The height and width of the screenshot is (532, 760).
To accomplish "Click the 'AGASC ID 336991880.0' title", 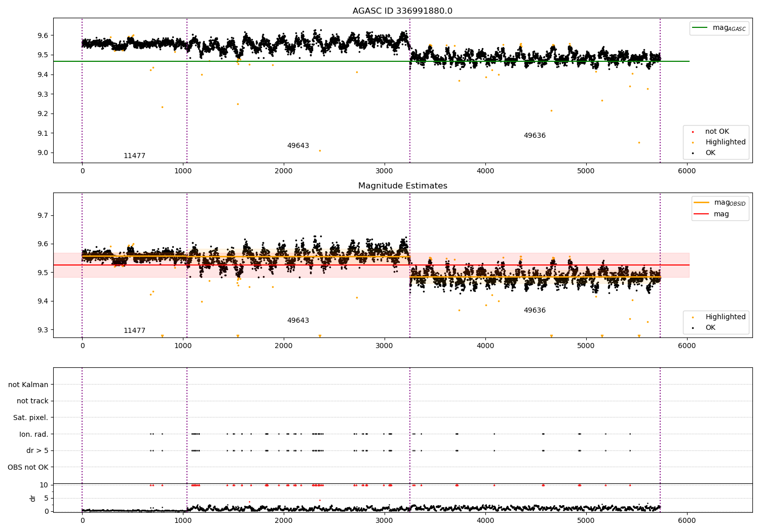I will coord(402,11).
